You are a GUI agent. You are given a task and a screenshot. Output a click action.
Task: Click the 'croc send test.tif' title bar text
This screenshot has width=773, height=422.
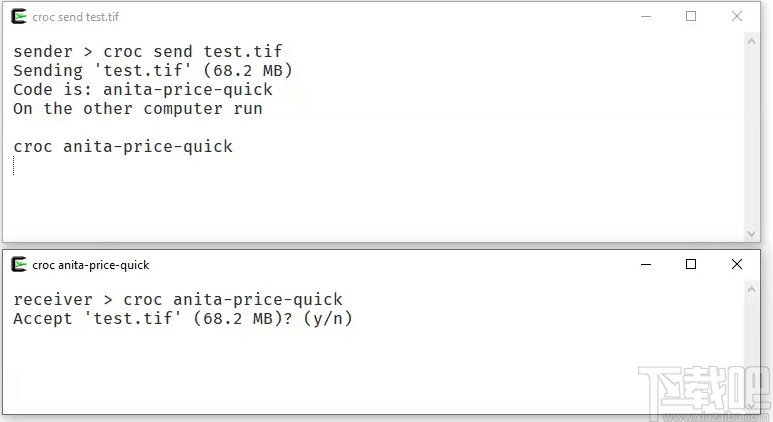(76, 17)
